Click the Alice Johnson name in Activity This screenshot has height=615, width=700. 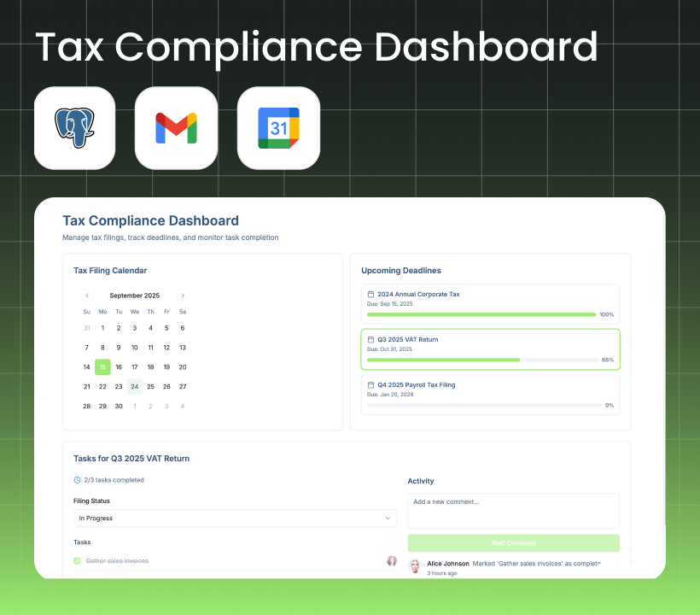click(x=448, y=564)
